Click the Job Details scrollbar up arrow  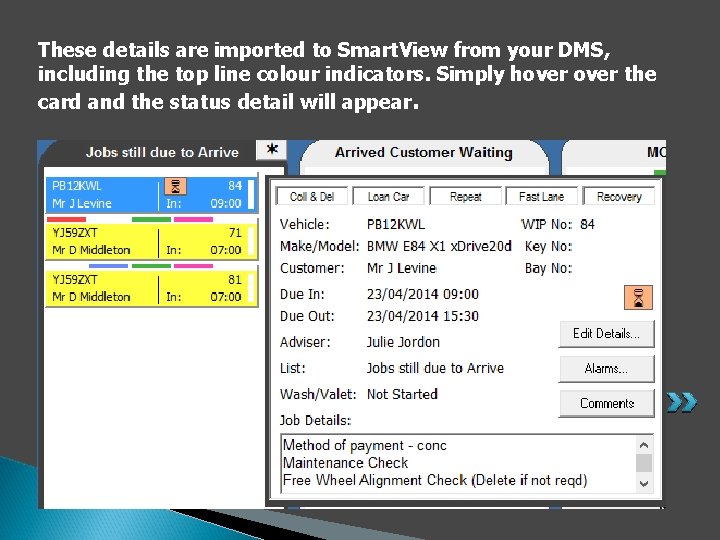(644, 445)
